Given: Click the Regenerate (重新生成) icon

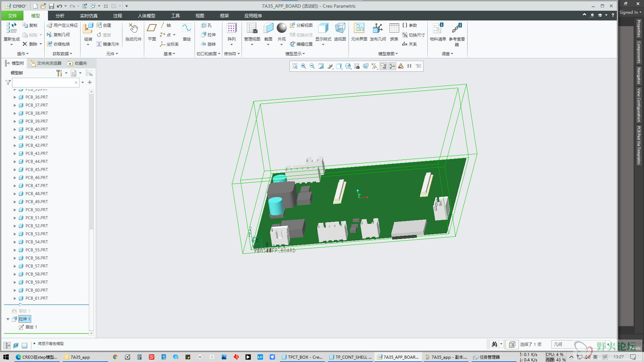Looking at the screenshot, I should coord(12,28).
